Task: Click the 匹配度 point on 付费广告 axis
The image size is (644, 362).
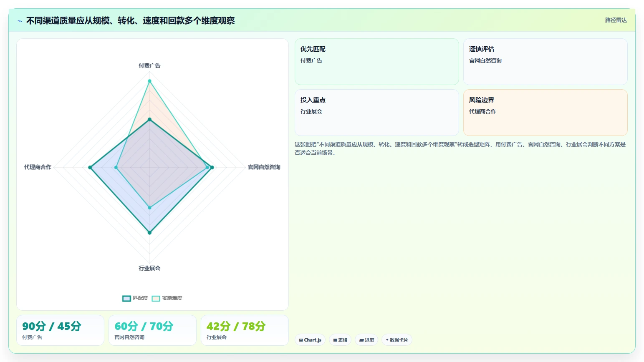Action: click(149, 119)
